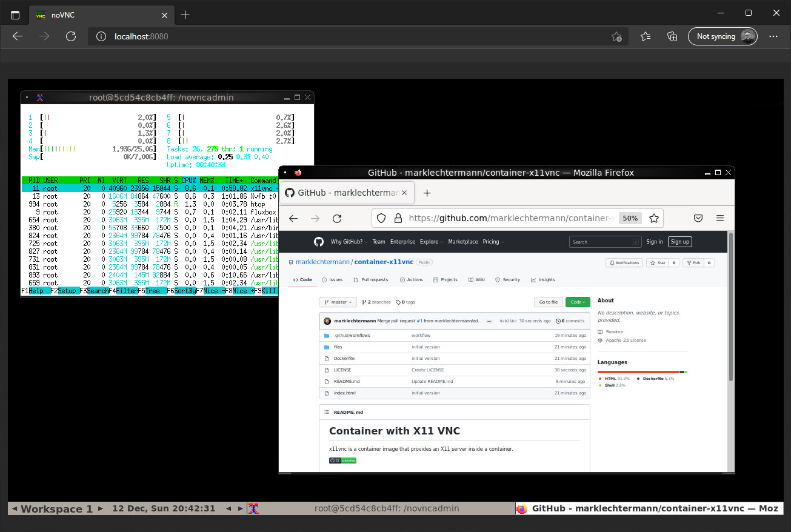Click the Languages color bar
Viewport: 791px width, 532px height.
(642, 372)
